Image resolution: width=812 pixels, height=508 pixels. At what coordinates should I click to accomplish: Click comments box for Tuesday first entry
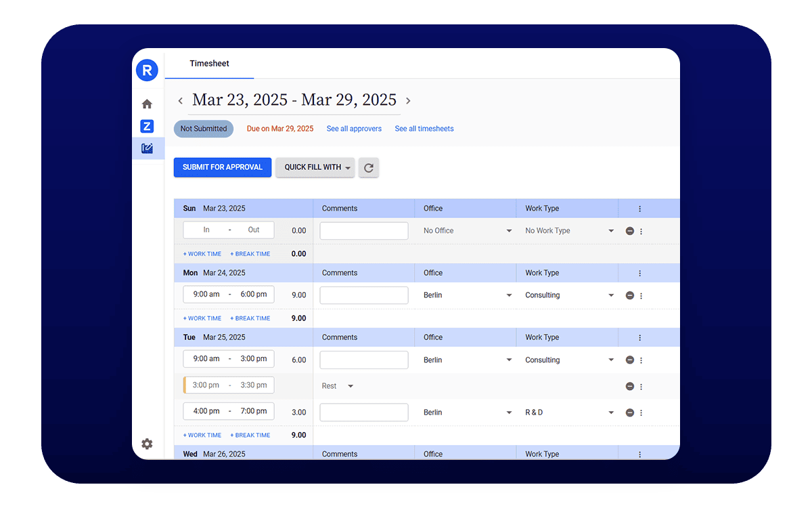[x=364, y=360]
